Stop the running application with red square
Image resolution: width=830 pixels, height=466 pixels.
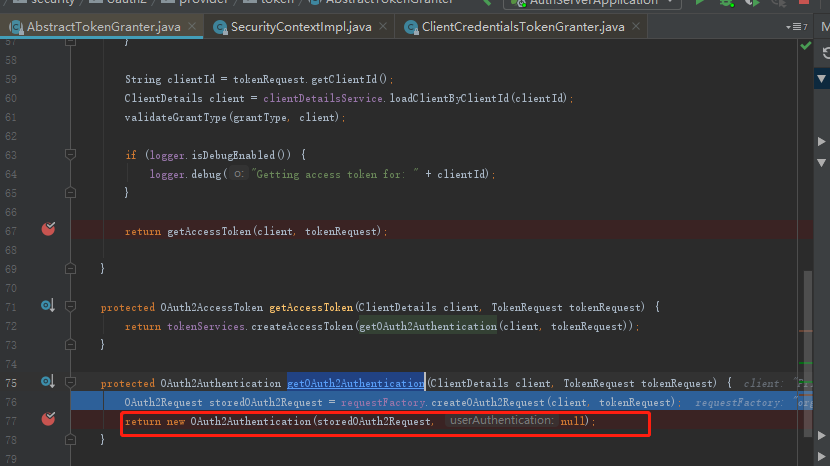point(804,2)
